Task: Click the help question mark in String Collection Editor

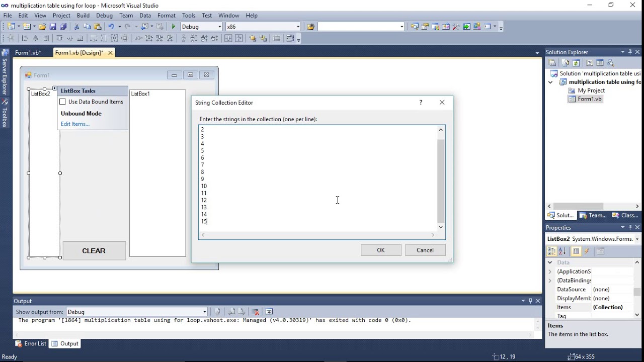Action: click(x=421, y=102)
